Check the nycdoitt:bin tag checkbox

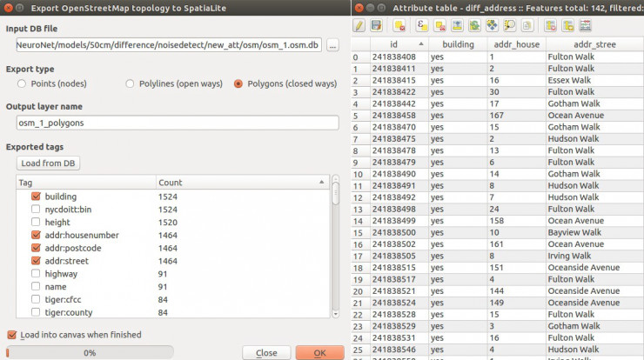click(x=36, y=210)
